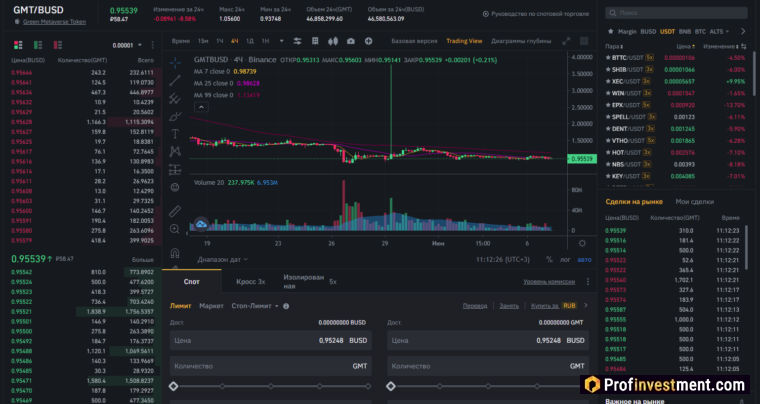Screen dimensions: 760x404
Task: Open the Stop-Limit order type dropdown
Action: 255,306
